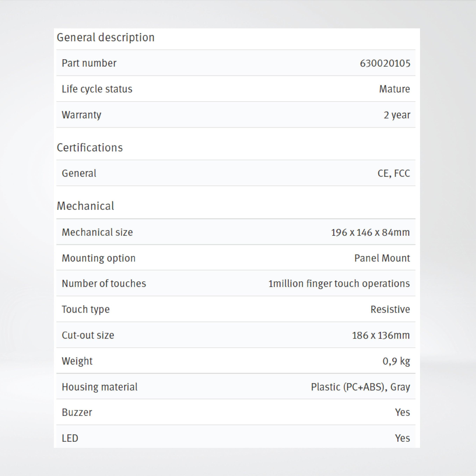Click the 2 year warranty value
This screenshot has height=476, width=476.
[397, 115]
